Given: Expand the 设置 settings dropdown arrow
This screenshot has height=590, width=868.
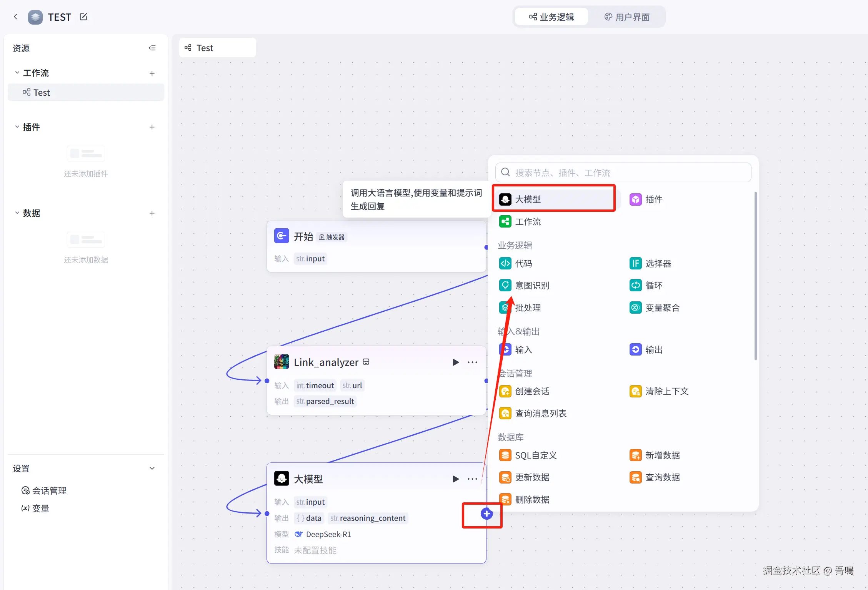Looking at the screenshot, I should pyautogui.click(x=152, y=469).
